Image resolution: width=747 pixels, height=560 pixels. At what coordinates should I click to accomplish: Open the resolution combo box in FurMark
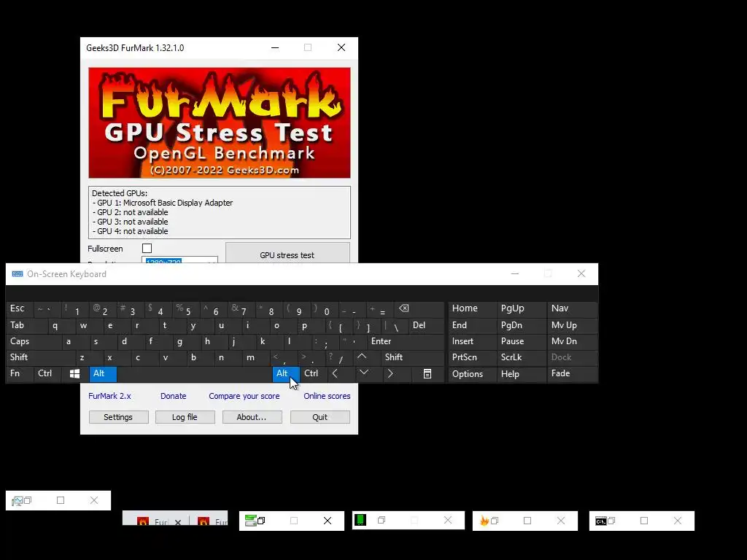coord(179,260)
